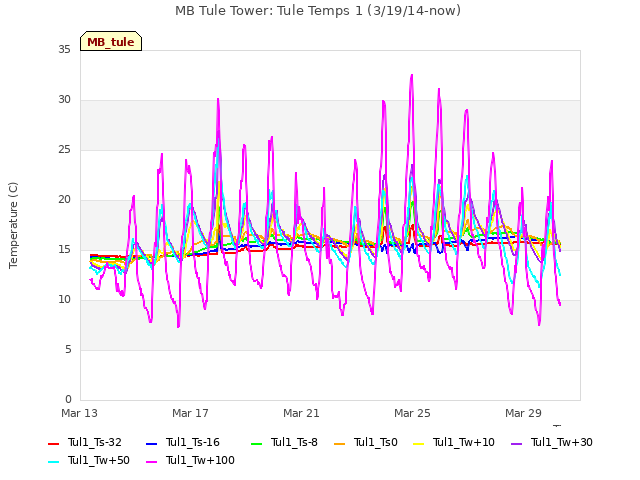Click the Mar 25 x-axis tick label
This screenshot has height=480, width=640.
pos(412,413)
